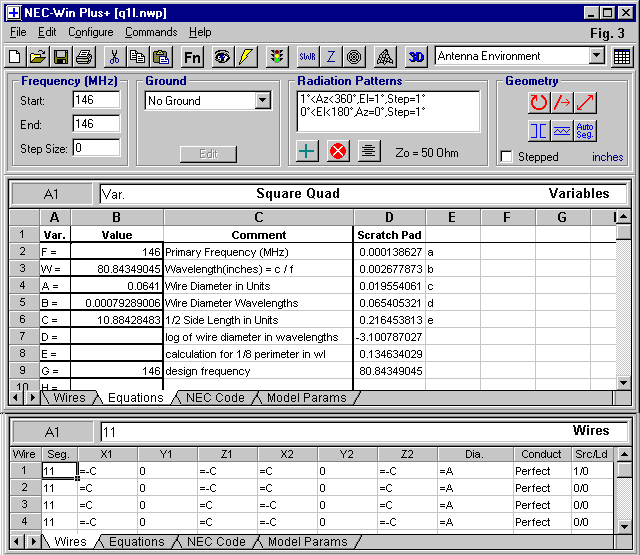
Task: Click the frequency Start input field
Action: [96, 100]
